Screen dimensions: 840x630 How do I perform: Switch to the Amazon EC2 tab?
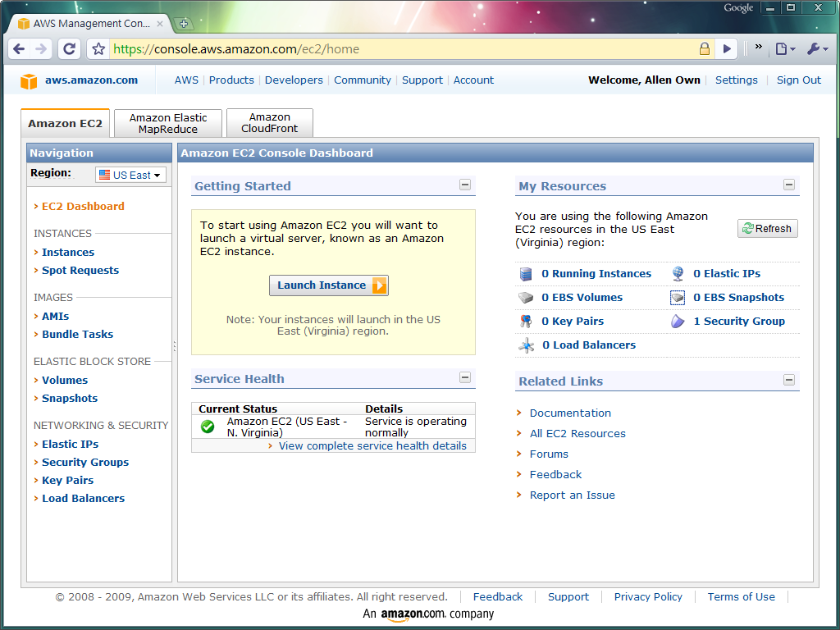tap(66, 124)
